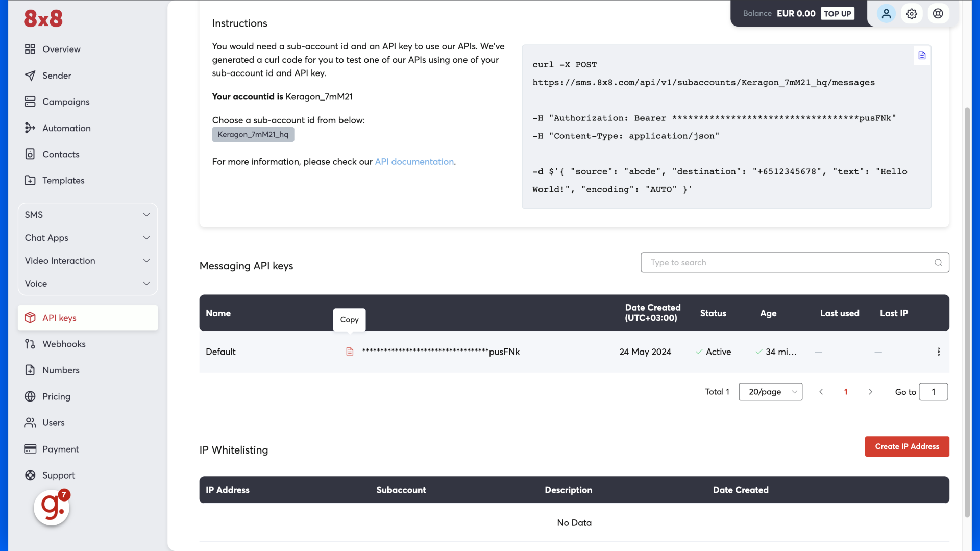980x551 pixels.
Task: Copy the Default API key
Action: tap(350, 352)
